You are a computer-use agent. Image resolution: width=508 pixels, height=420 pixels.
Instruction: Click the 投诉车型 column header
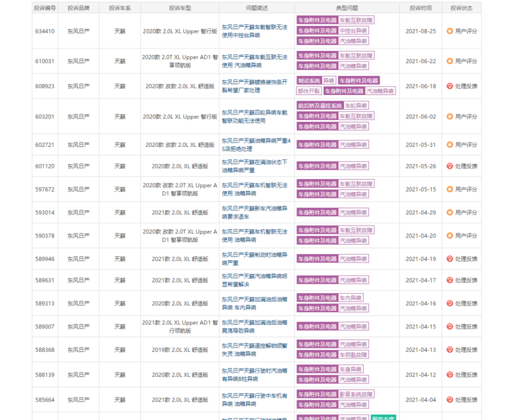pos(180,8)
